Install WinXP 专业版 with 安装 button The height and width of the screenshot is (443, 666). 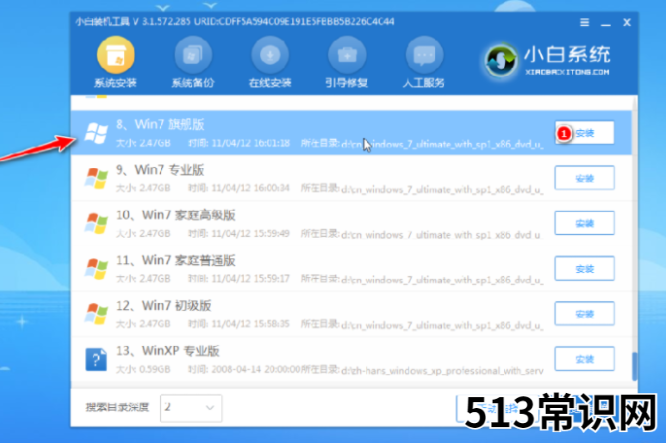point(584,359)
